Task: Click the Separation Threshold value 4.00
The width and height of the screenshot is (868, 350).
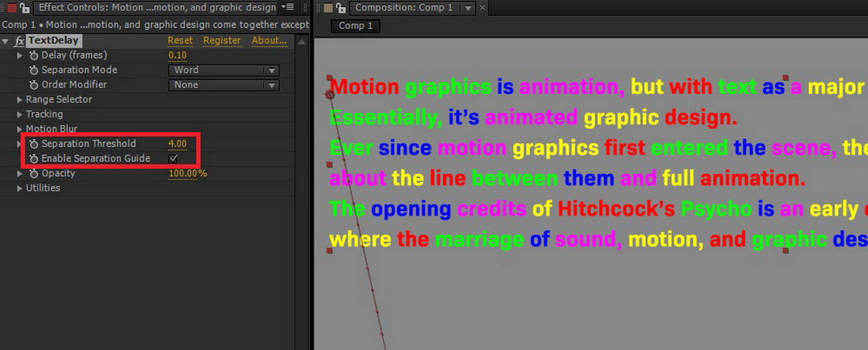Action: (x=178, y=144)
